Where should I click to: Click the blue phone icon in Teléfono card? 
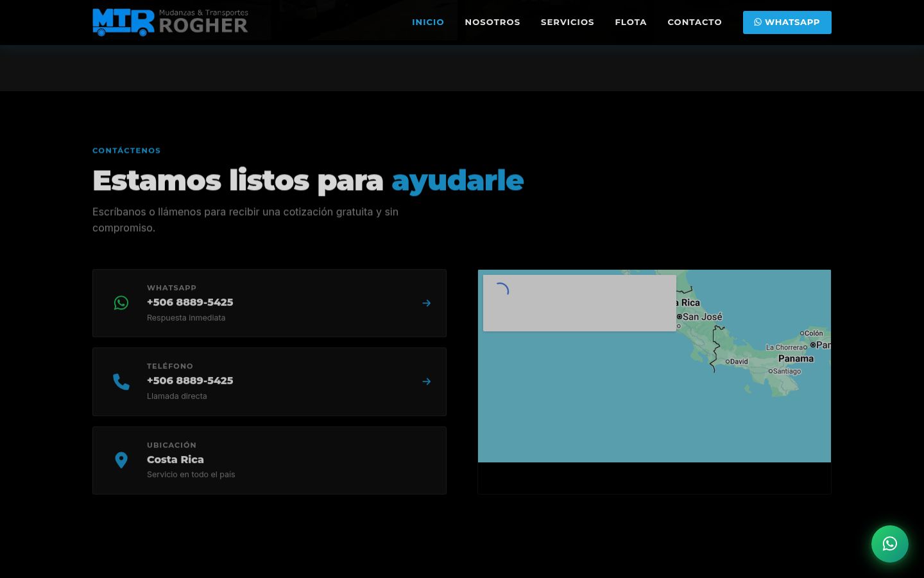coord(121,381)
